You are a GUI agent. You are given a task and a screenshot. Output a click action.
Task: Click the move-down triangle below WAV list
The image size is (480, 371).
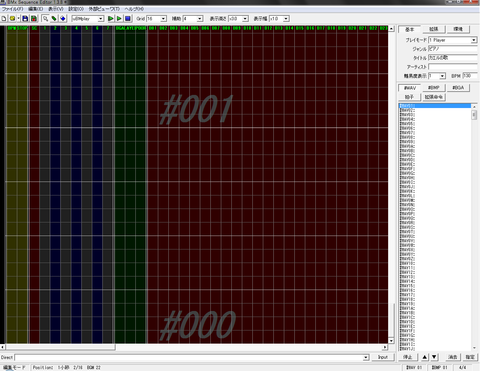click(x=434, y=357)
